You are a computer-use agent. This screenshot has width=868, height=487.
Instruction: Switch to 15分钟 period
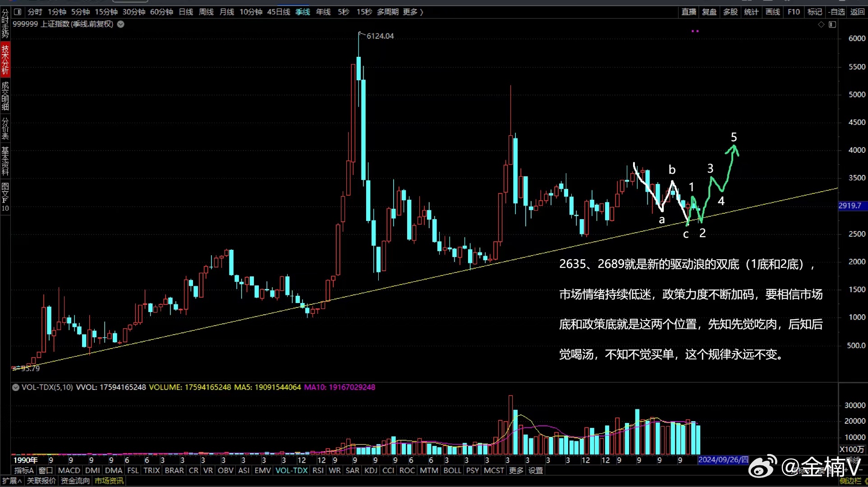106,12
